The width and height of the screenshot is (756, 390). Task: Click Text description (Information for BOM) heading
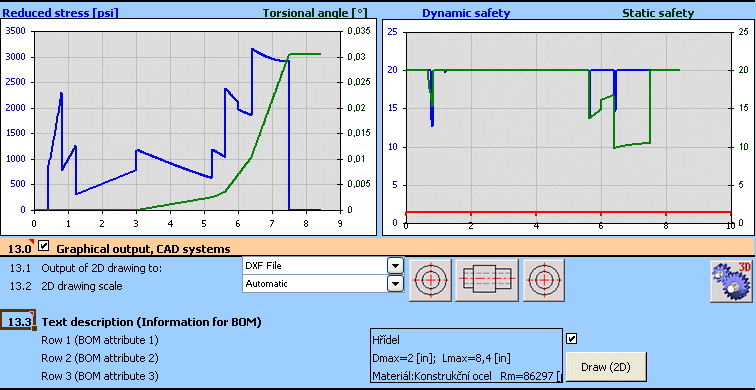pos(151,322)
